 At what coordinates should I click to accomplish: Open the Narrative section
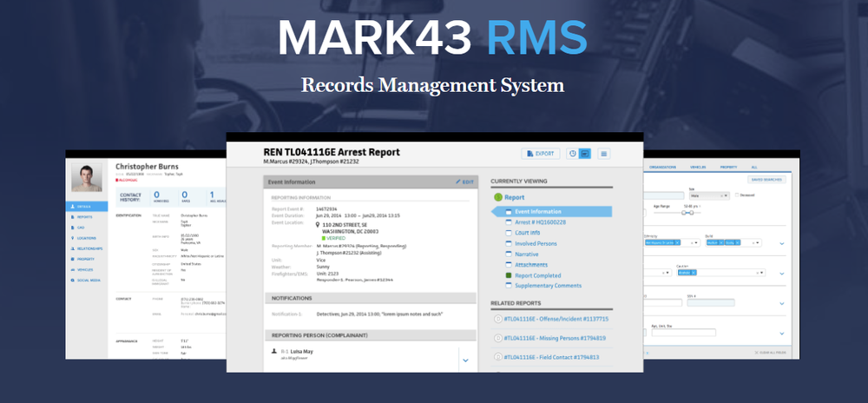[x=527, y=254]
